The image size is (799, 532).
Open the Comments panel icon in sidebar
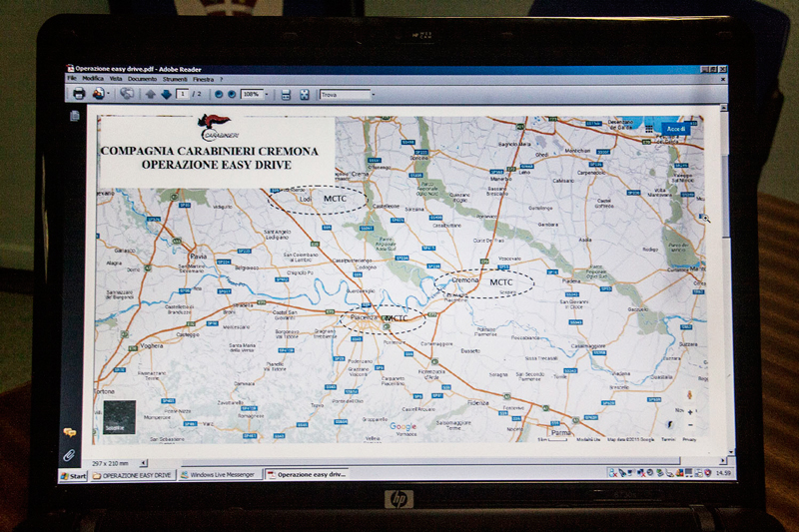tap(69, 433)
